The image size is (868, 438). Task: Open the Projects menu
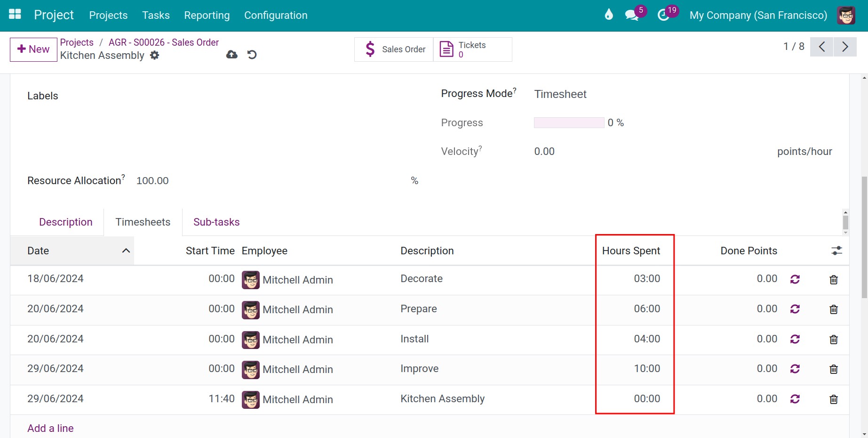pos(108,15)
